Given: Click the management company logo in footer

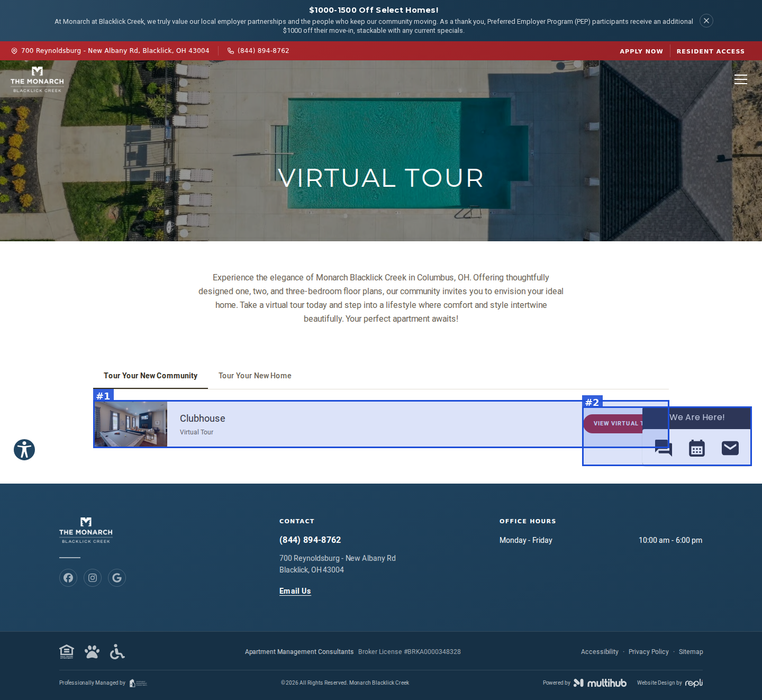Looking at the screenshot, I should [138, 683].
